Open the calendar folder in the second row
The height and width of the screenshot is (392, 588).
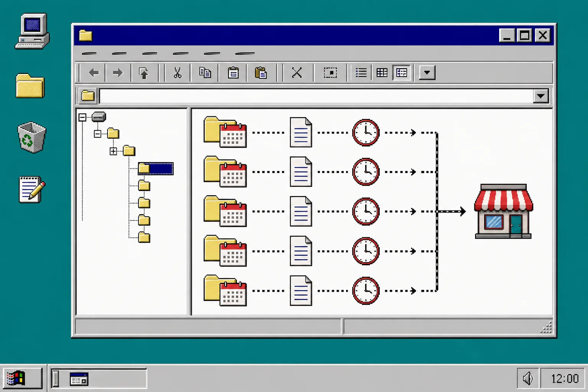(225, 171)
